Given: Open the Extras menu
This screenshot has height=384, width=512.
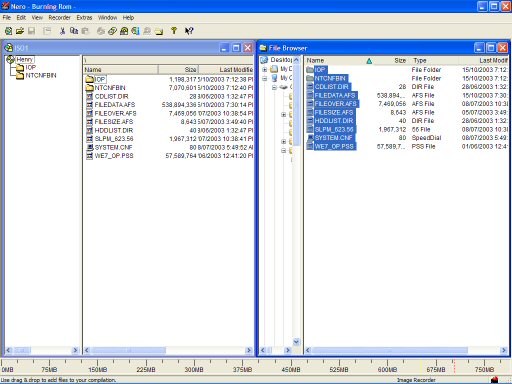Looking at the screenshot, I should [84, 18].
